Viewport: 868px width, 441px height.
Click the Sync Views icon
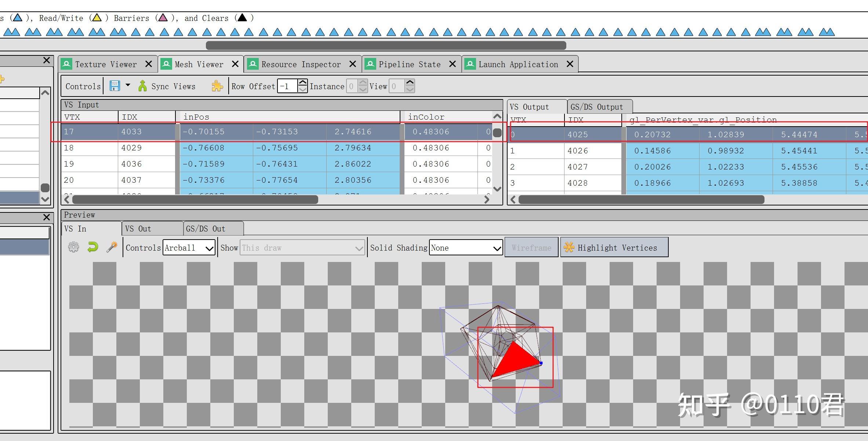(142, 86)
